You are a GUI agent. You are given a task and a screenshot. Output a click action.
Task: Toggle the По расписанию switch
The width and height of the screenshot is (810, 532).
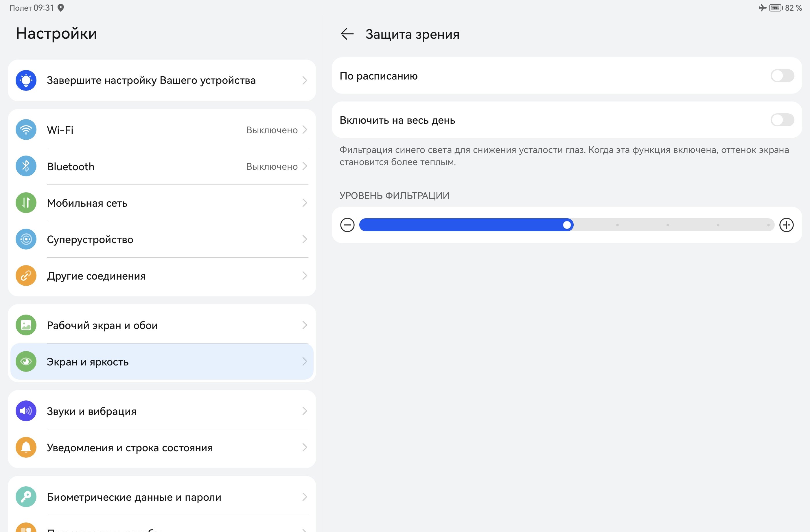(782, 75)
